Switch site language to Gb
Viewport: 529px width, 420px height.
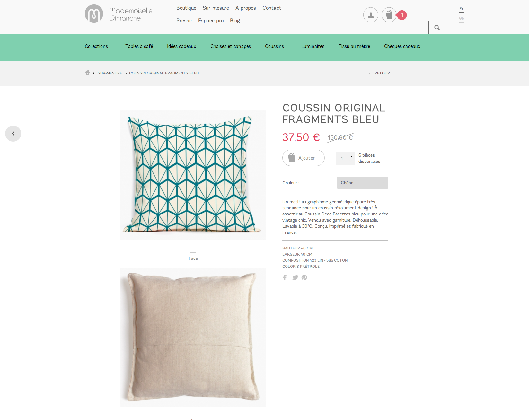click(x=461, y=19)
